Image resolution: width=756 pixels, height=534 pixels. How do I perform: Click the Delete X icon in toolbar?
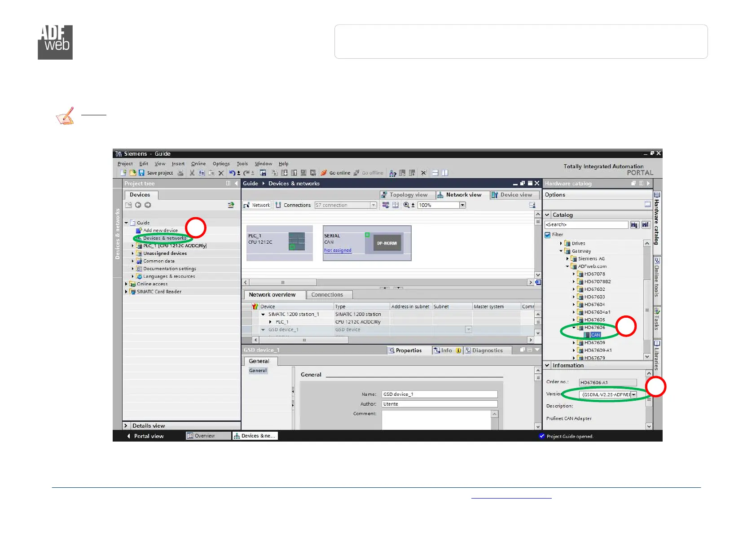point(221,173)
